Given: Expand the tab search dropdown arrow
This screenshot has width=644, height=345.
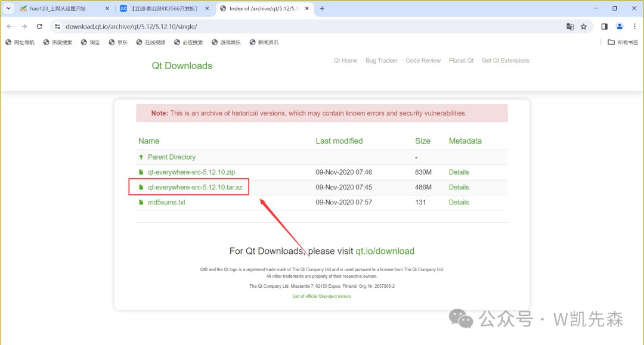Looking at the screenshot, I should [x=8, y=8].
